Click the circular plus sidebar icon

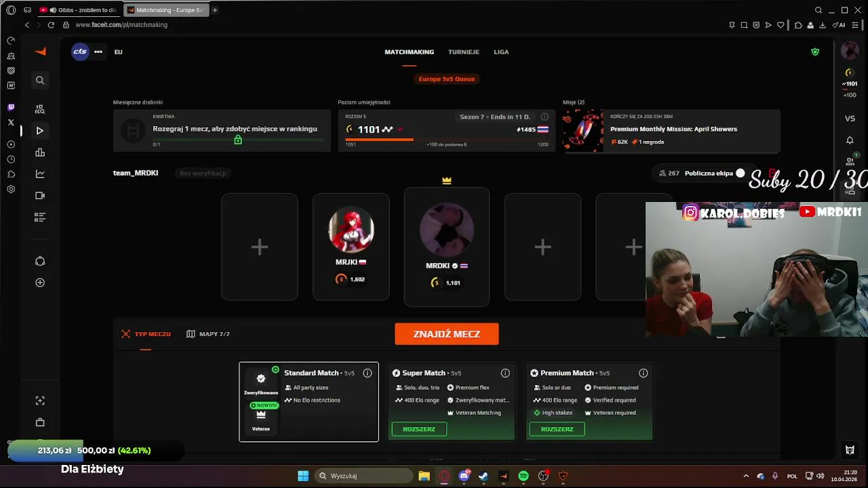point(40,283)
